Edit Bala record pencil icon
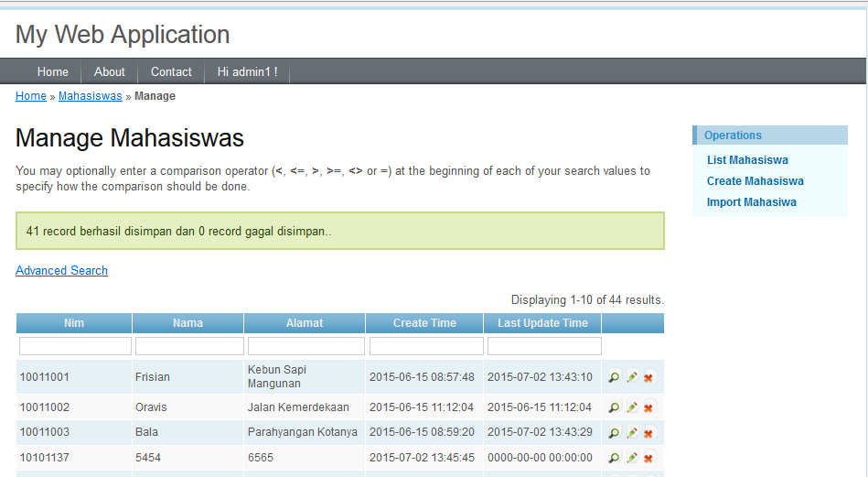868x477 pixels. 632,432
